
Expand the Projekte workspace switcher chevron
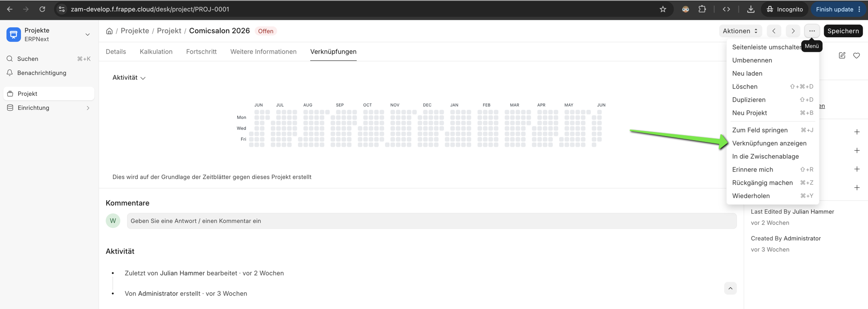[88, 34]
